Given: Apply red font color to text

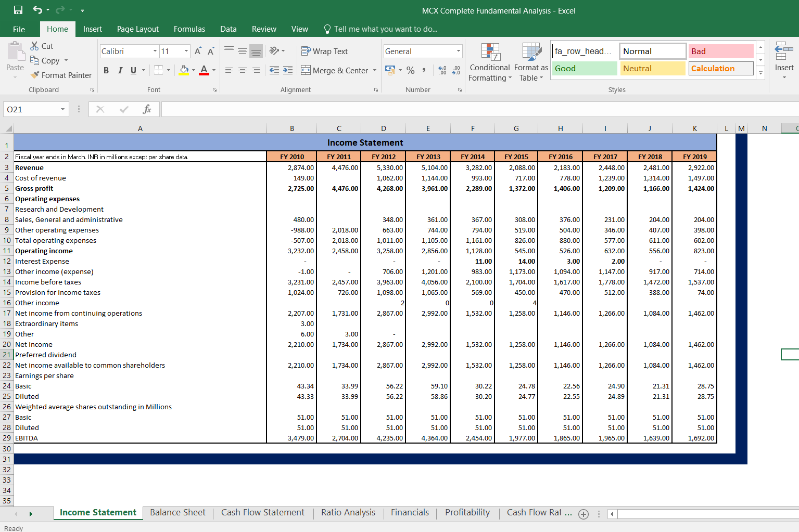Looking at the screenshot, I should coord(204,70).
